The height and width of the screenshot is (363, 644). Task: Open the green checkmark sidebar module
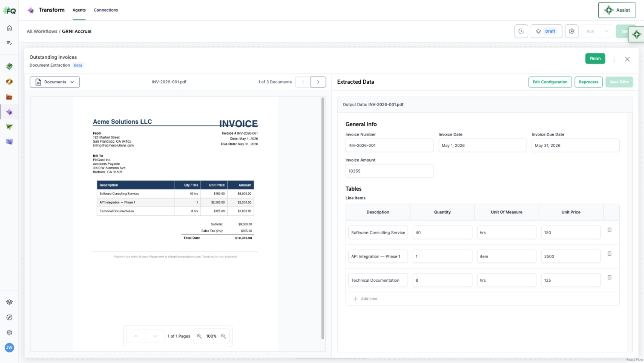(x=9, y=66)
